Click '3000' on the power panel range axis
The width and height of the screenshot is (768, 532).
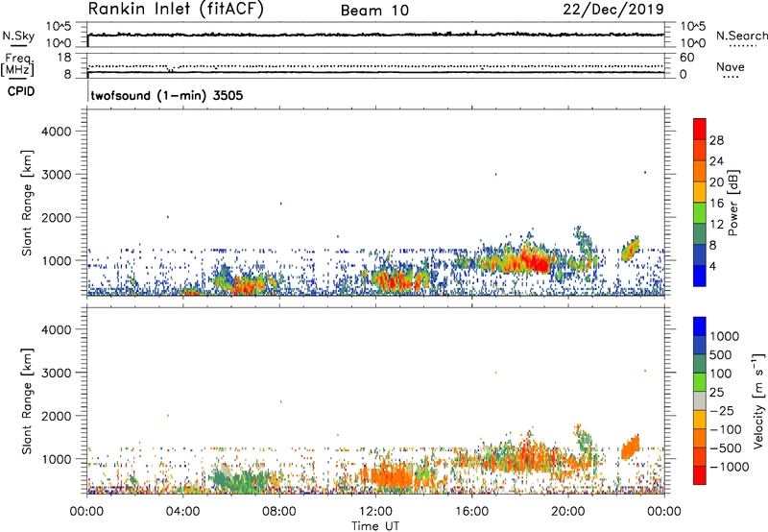coord(57,175)
